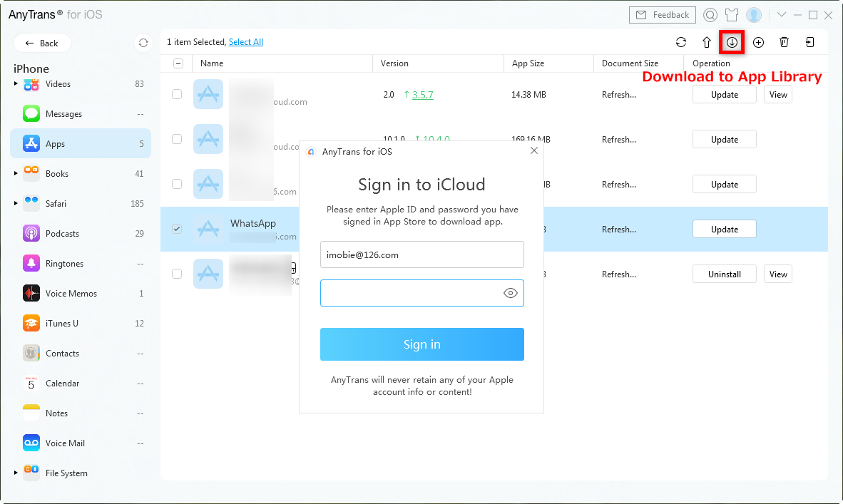Click the add app plus icon

pos(758,43)
